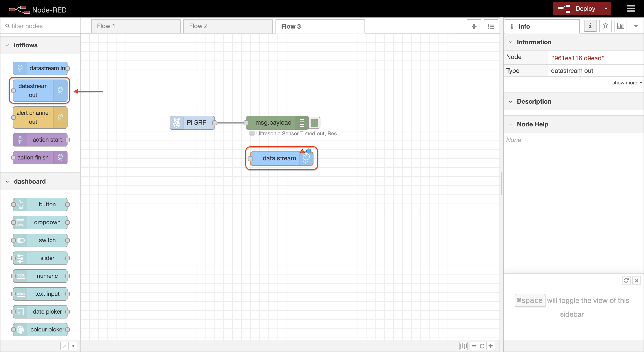Toggle the navigator map view icon
This screenshot has height=352, width=644.
click(463, 346)
